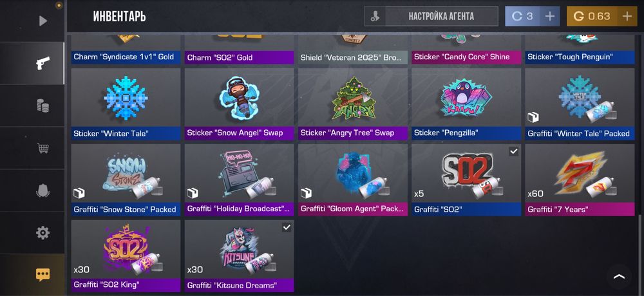Select the Sticker "Winter Tale" item
Viewport: 644px width, 296px height.
coord(126,104)
